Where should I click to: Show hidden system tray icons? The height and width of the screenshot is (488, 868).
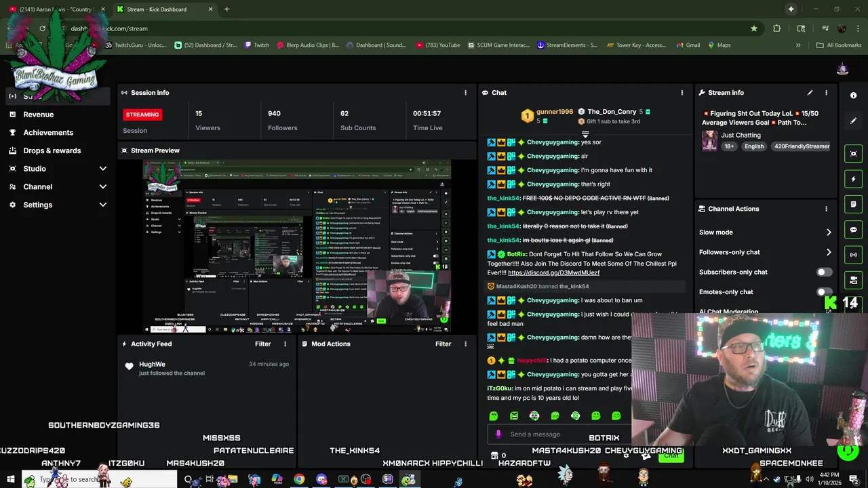[766, 479]
